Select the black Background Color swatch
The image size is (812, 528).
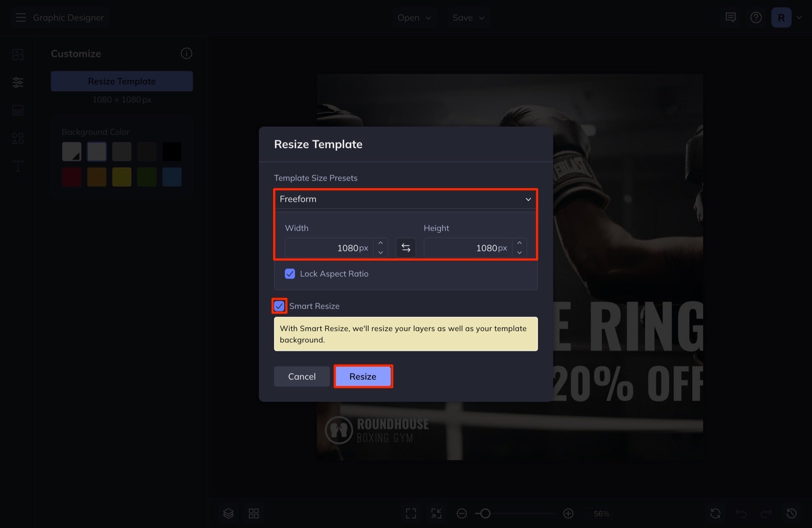click(172, 151)
